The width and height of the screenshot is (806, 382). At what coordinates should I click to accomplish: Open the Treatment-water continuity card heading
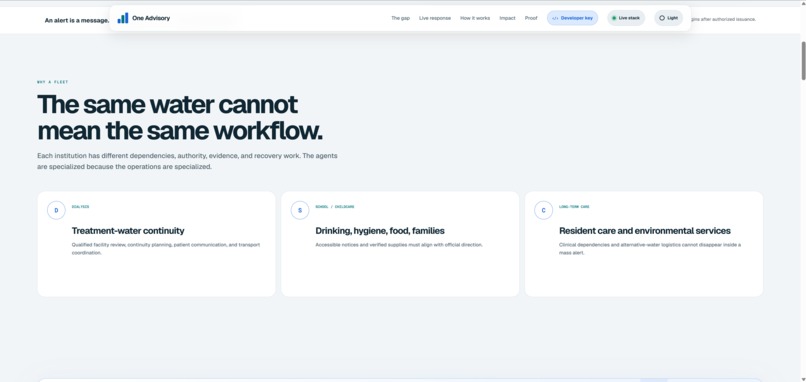point(128,231)
